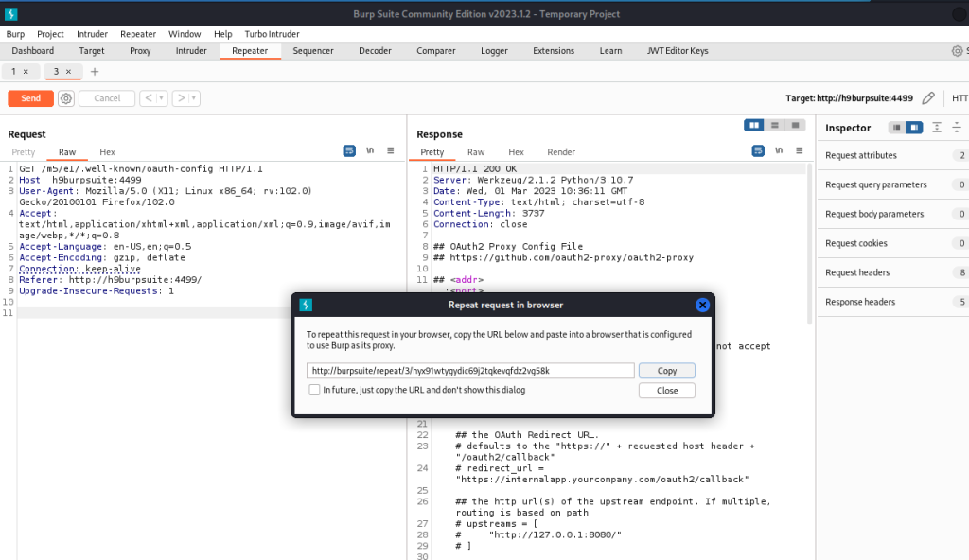The height and width of the screenshot is (560, 969).
Task: Open the Request editor options menu
Action: 391,150
